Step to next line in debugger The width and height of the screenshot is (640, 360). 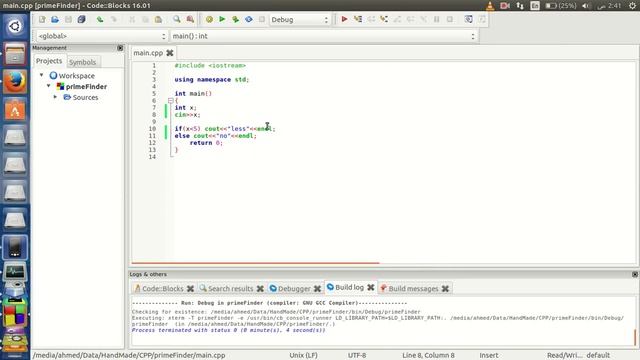pos(371,19)
